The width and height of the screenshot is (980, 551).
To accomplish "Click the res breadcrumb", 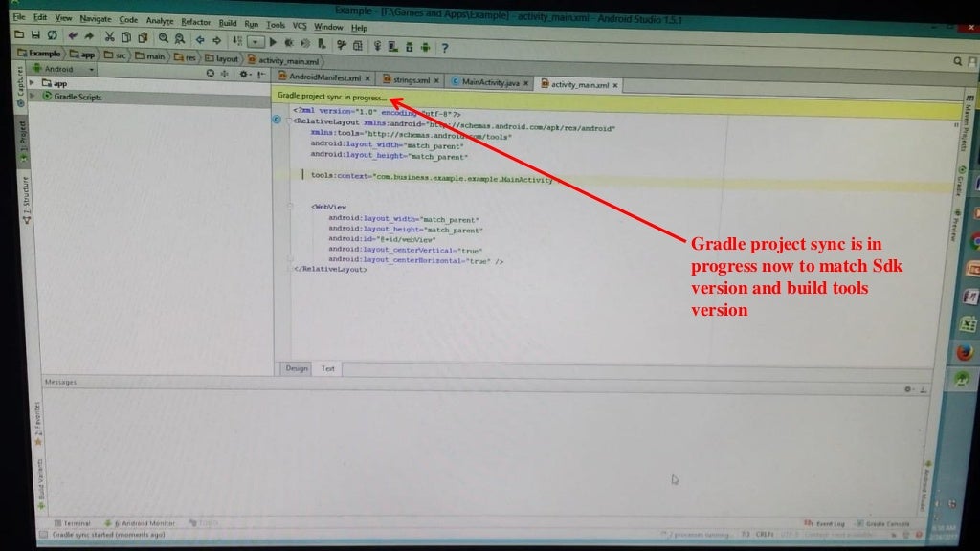I will pyautogui.click(x=186, y=57).
